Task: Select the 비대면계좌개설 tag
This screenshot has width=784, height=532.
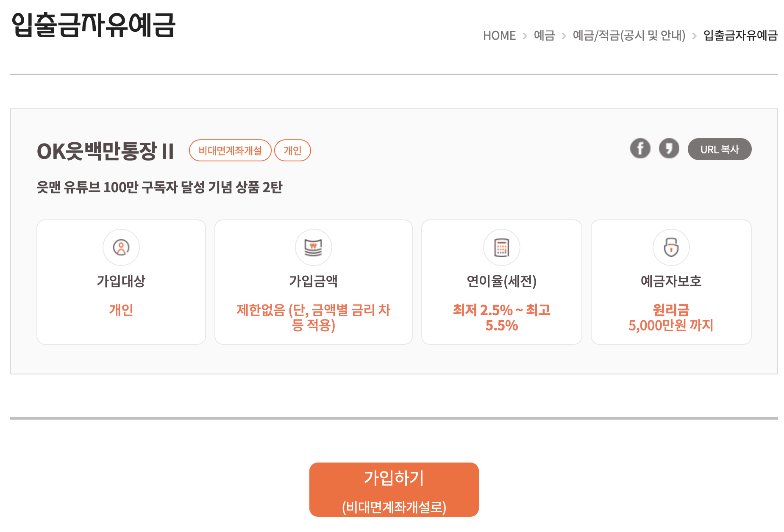Action: coord(230,150)
